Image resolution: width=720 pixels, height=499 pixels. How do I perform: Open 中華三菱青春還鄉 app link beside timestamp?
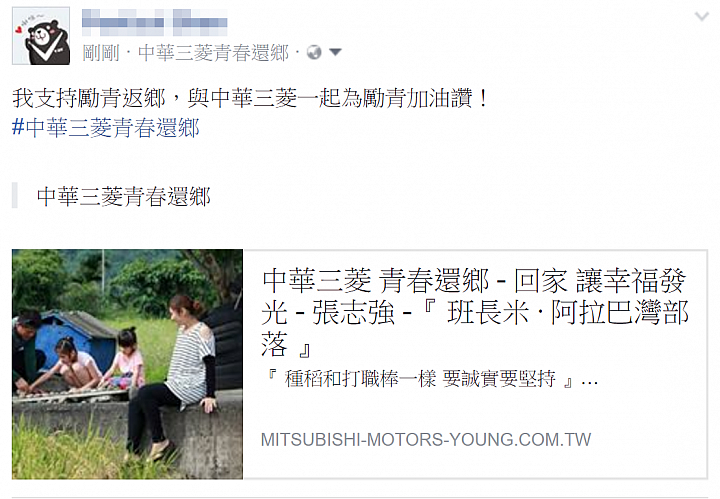point(213,53)
